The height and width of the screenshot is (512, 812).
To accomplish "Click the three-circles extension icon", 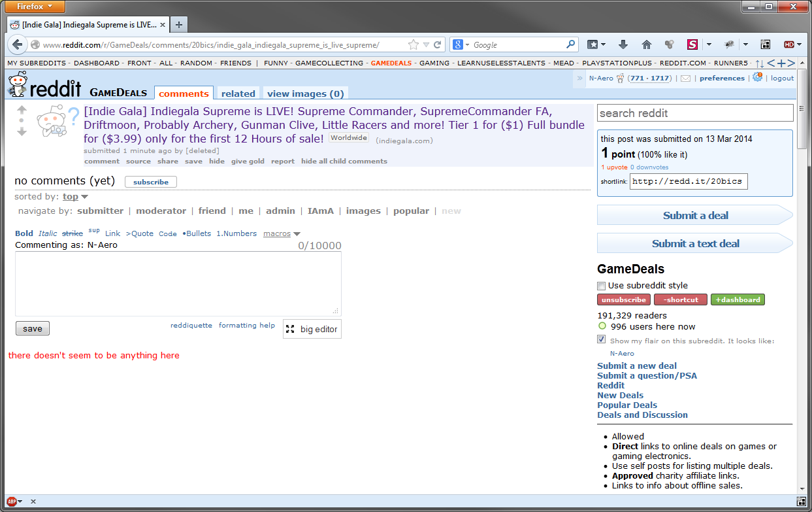I will [x=669, y=44].
